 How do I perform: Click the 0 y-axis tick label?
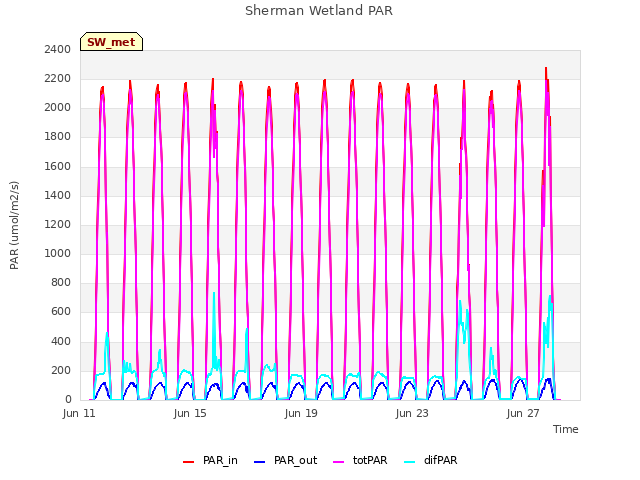click(68, 400)
